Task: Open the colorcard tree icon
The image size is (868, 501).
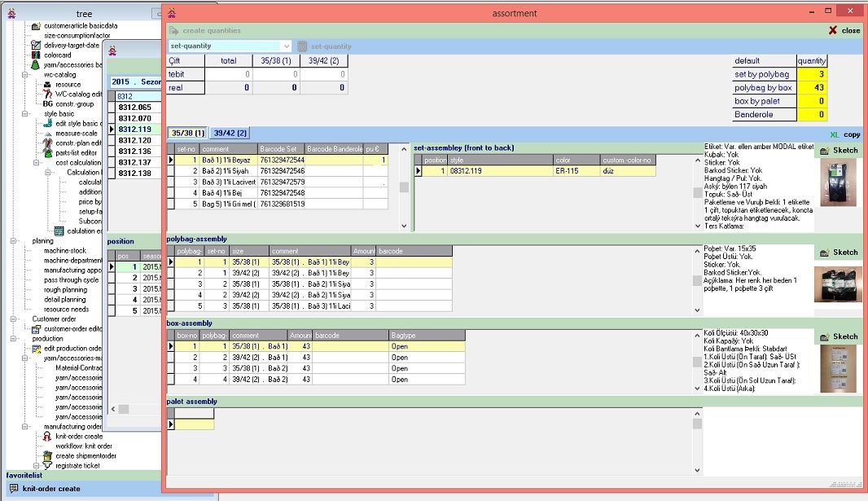Action: point(36,55)
